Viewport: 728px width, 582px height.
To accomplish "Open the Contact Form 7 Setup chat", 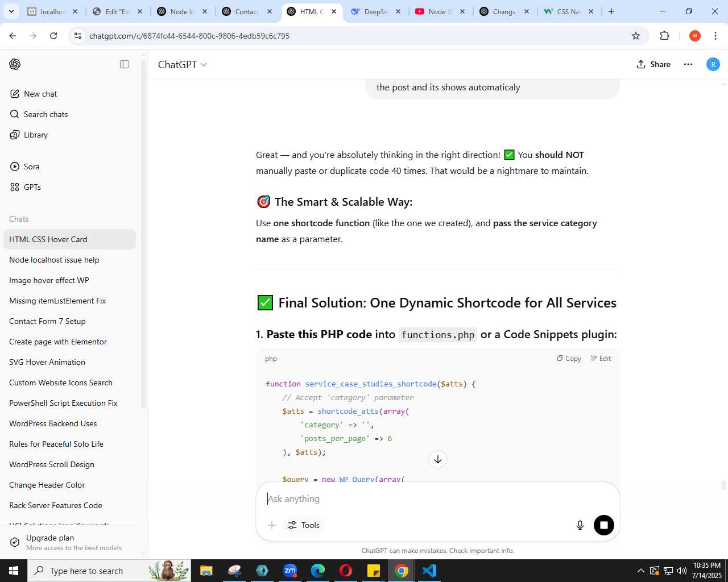I will click(69, 321).
